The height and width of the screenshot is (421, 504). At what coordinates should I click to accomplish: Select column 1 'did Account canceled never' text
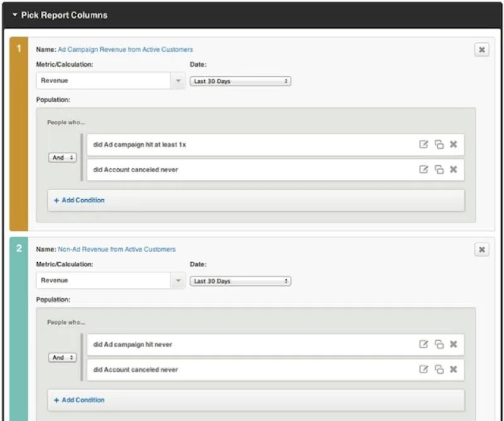[135, 170]
